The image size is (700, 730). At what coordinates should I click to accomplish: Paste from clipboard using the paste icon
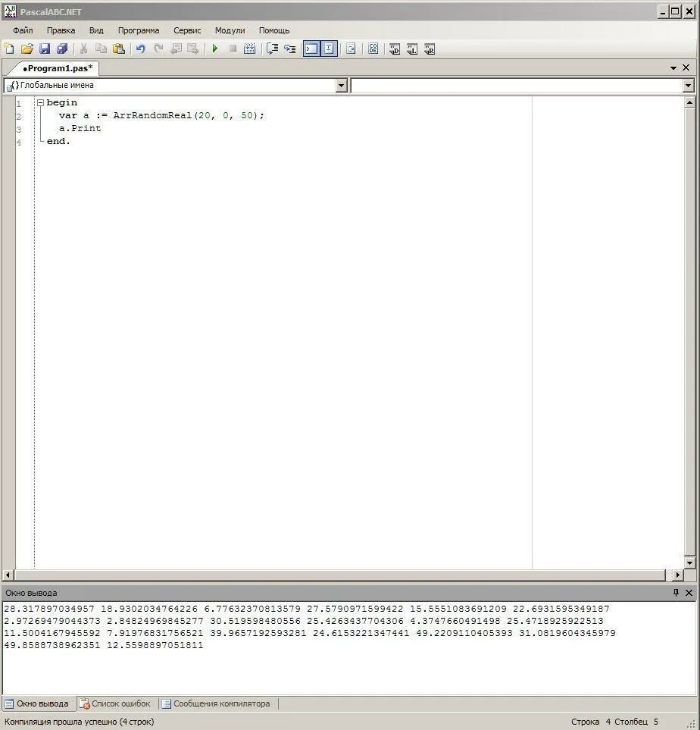[x=119, y=49]
